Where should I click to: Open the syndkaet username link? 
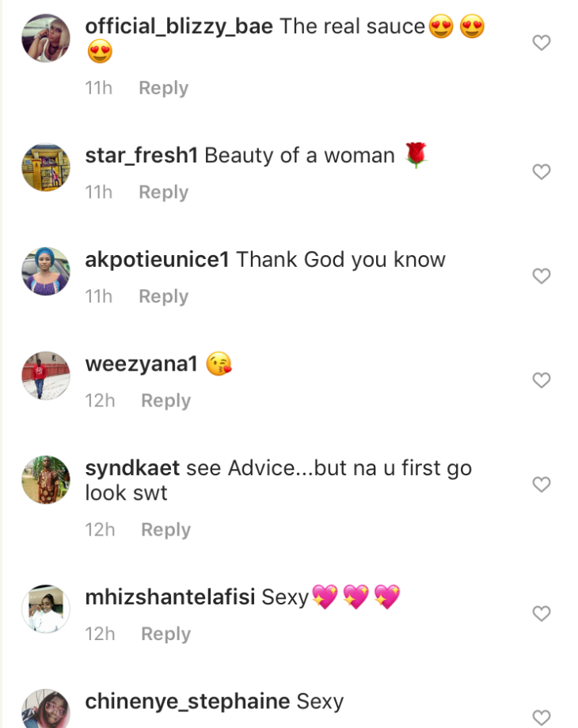[132, 468]
